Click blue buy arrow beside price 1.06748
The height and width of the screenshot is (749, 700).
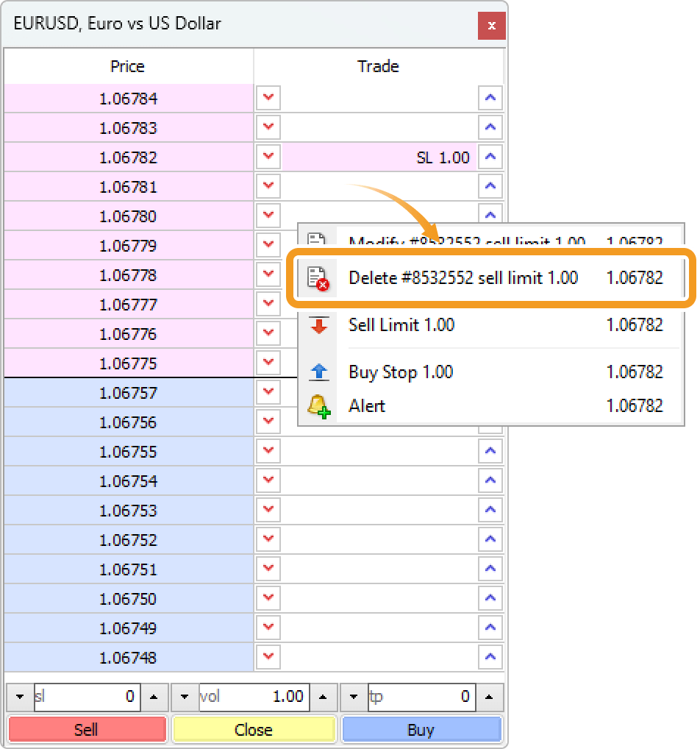490,657
